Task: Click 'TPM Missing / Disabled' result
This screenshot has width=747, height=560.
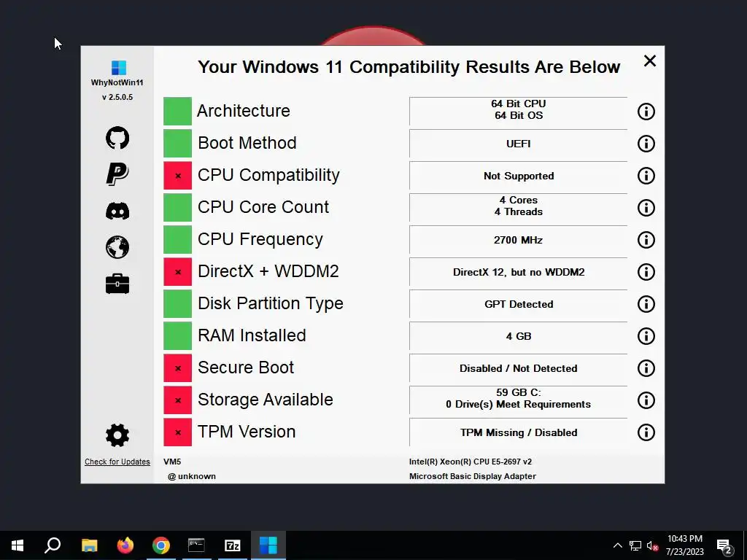Action: point(519,433)
